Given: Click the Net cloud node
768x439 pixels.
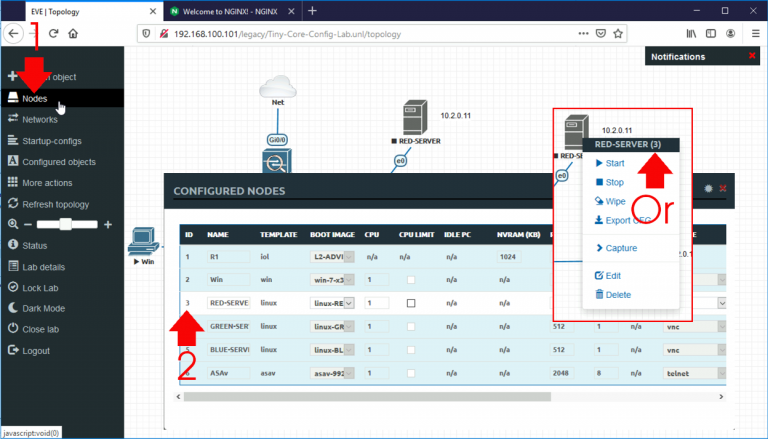Looking at the screenshot, I should pyautogui.click(x=278, y=87).
